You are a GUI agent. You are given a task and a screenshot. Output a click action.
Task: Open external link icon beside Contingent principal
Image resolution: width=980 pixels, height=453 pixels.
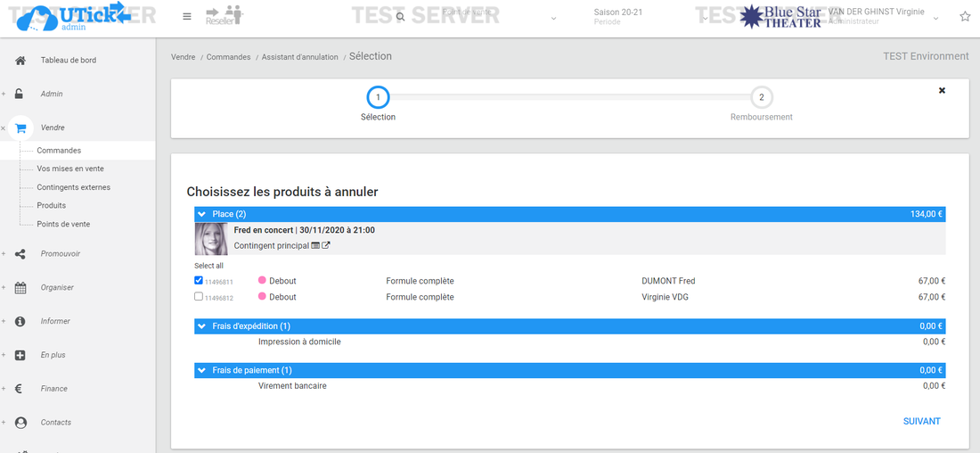(326, 245)
